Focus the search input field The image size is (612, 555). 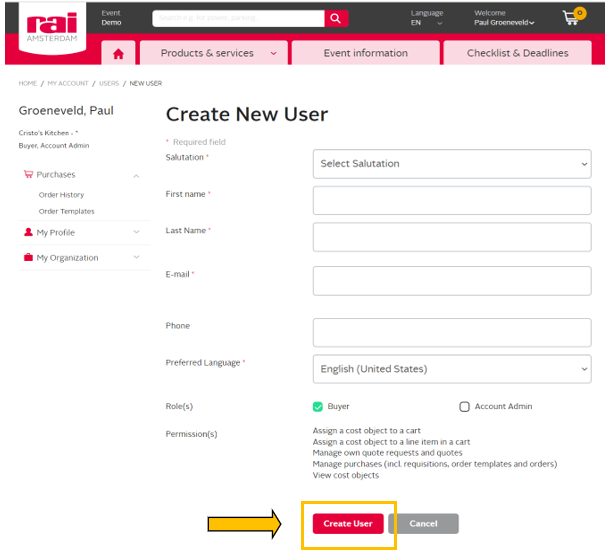point(238,18)
